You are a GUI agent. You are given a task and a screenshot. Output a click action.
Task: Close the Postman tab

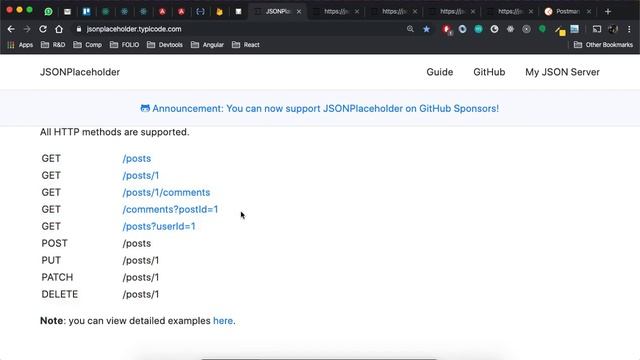click(589, 12)
